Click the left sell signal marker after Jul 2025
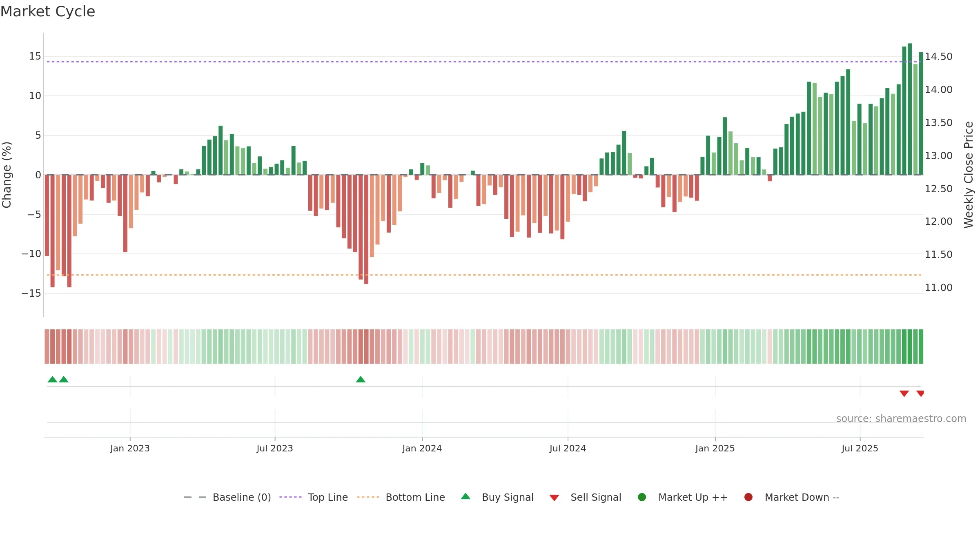 [904, 393]
